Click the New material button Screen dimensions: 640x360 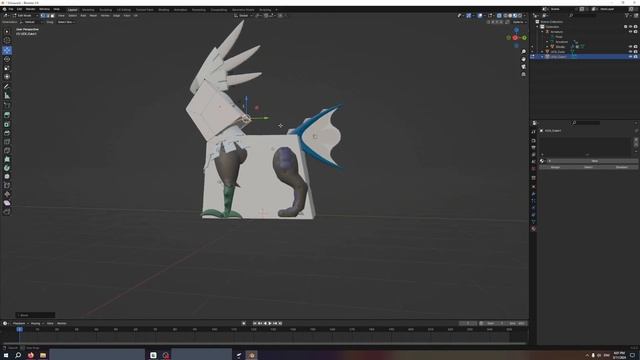(x=594, y=161)
